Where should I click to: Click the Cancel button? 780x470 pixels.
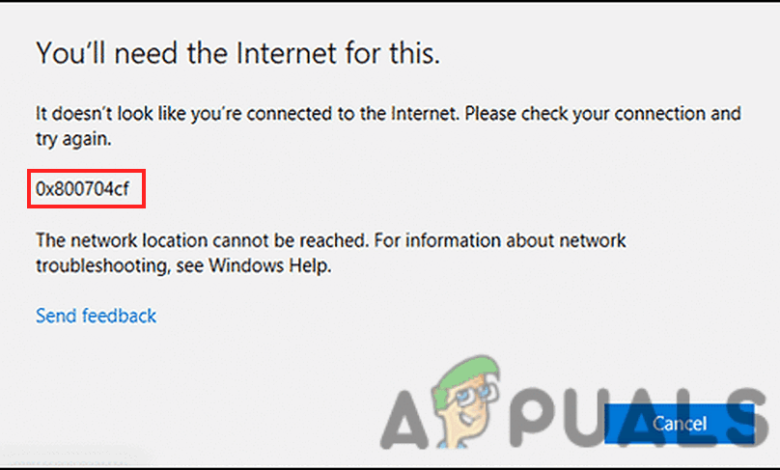(x=680, y=423)
